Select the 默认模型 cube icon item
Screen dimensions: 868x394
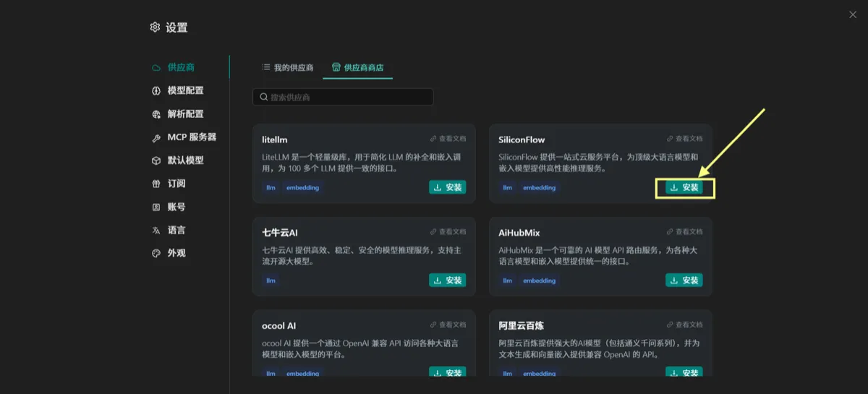[x=178, y=160]
